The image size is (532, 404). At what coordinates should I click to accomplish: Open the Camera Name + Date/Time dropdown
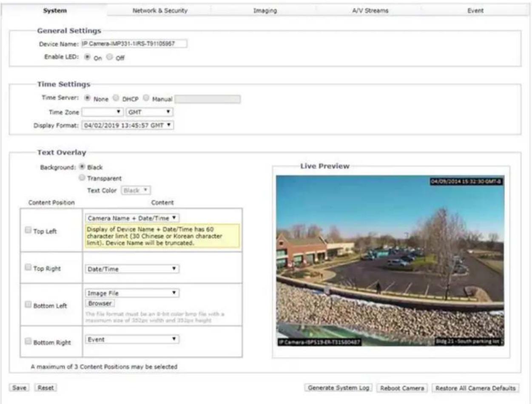(132, 218)
